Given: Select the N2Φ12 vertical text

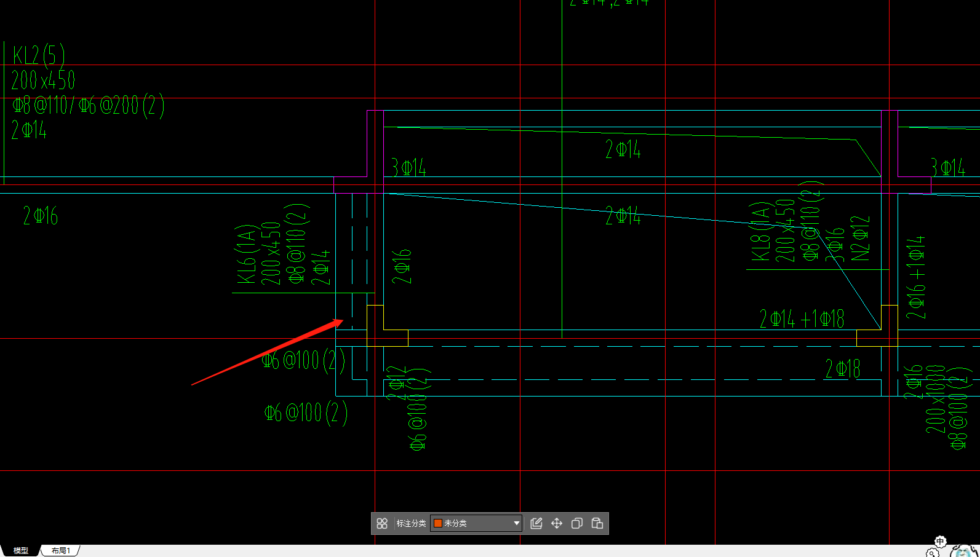Looking at the screenshot, I should pyautogui.click(x=861, y=239).
